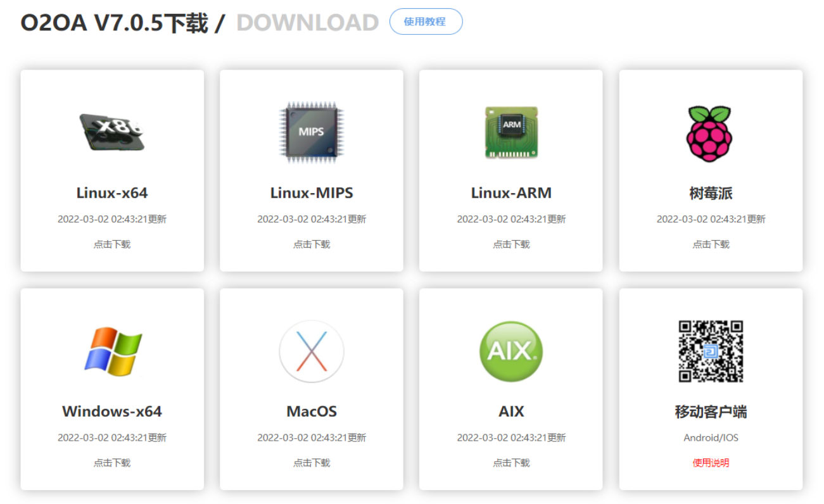
Task: Click the Windows-x64 update date text
Action: (x=112, y=438)
